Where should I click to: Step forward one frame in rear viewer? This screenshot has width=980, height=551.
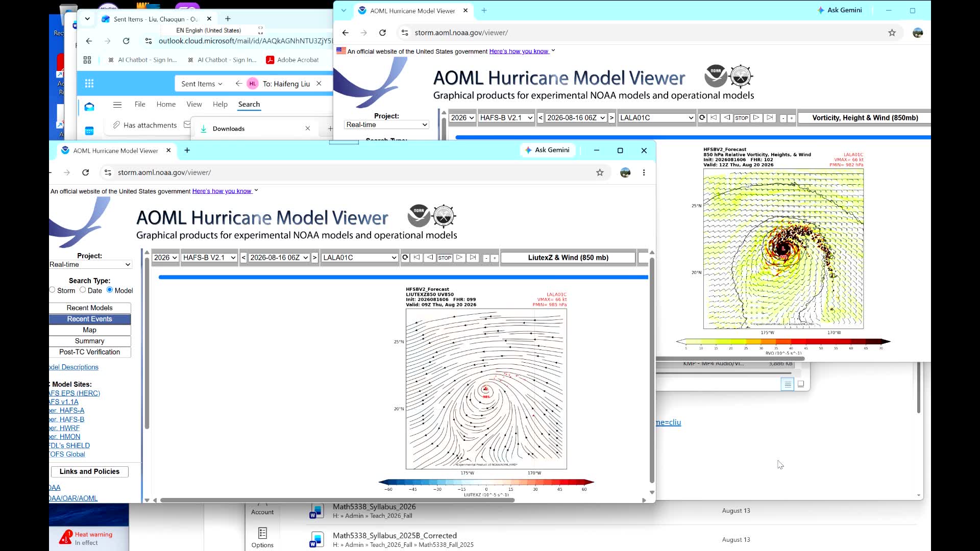coord(756,118)
